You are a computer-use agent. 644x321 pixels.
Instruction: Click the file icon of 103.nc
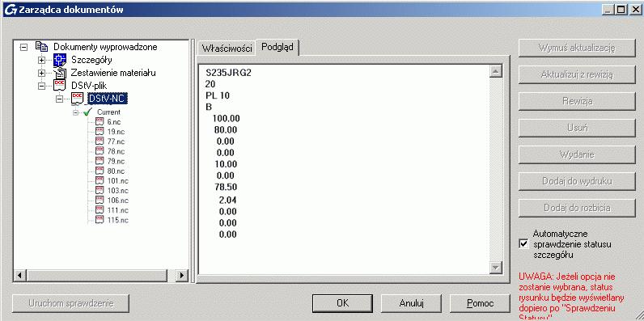click(100, 191)
